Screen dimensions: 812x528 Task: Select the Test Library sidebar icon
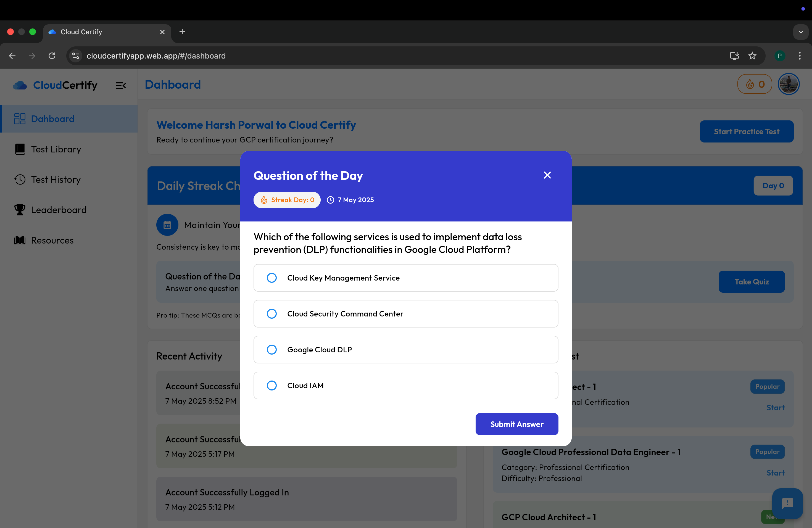[x=20, y=149]
